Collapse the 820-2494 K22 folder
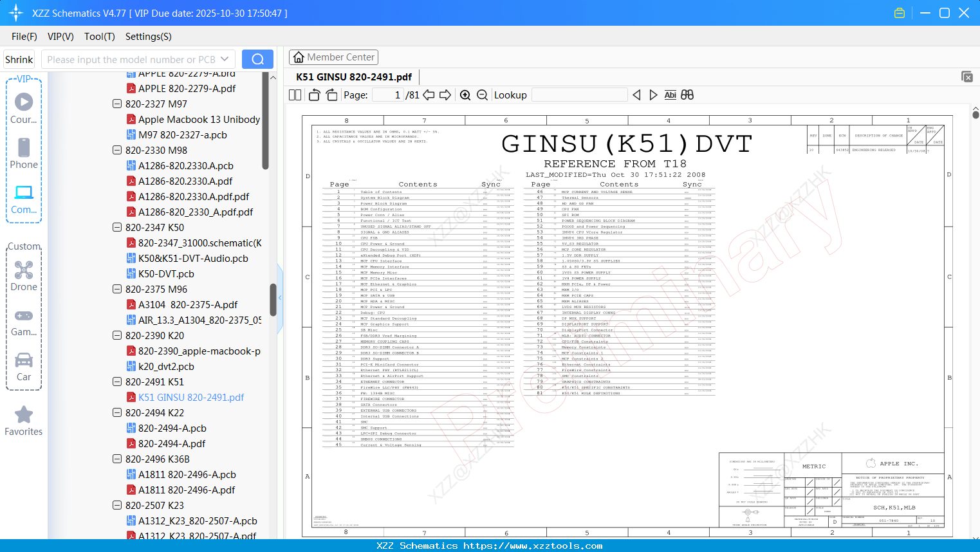This screenshot has height=552, width=980. coord(117,413)
